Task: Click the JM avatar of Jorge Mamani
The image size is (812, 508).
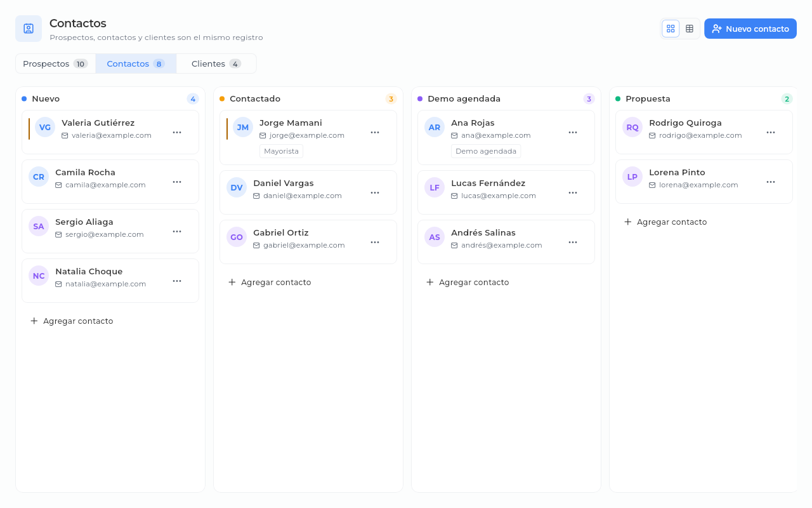Action: (x=243, y=127)
